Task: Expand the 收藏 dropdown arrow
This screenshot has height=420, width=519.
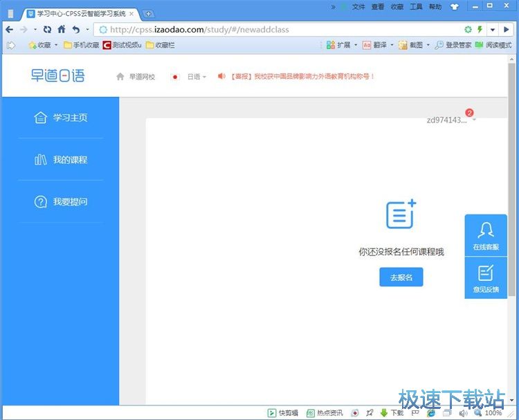Action: (56, 45)
